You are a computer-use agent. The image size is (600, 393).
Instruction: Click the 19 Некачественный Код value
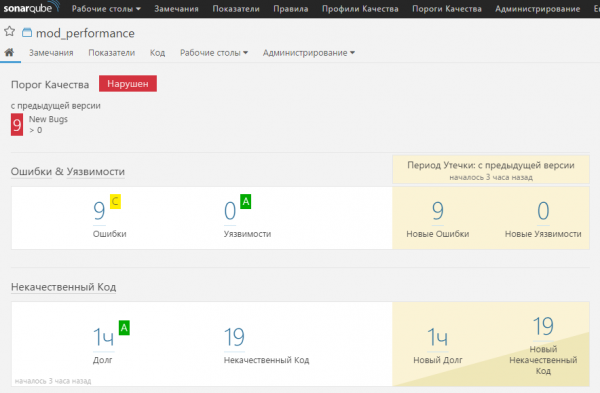(234, 337)
